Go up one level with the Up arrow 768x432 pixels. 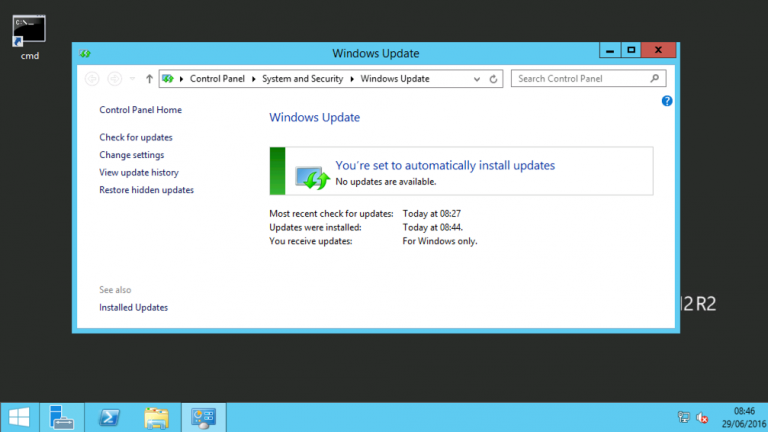pyautogui.click(x=149, y=78)
